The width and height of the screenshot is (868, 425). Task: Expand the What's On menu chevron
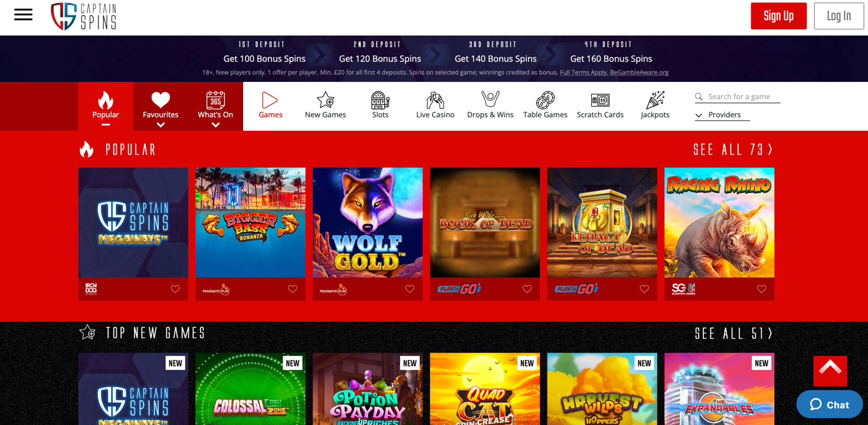tap(215, 125)
